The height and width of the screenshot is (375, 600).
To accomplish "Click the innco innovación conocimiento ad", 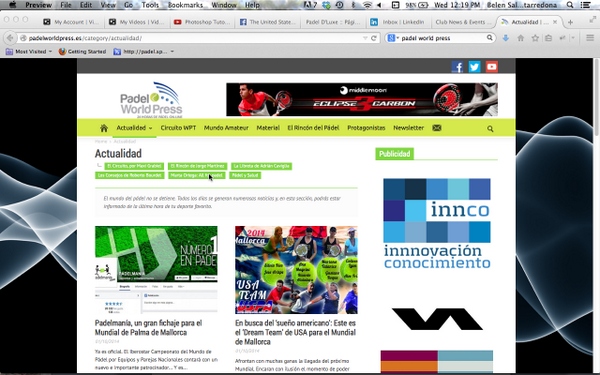I will click(437, 224).
